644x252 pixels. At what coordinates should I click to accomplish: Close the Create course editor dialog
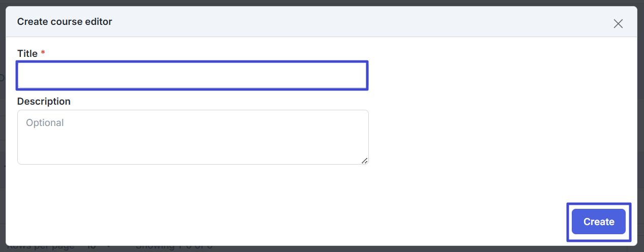(x=618, y=23)
